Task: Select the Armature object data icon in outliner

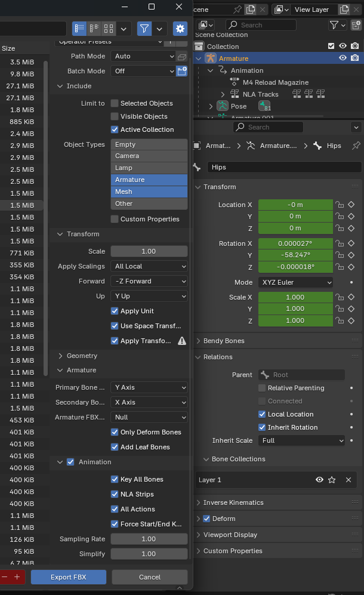Action: coord(210,58)
